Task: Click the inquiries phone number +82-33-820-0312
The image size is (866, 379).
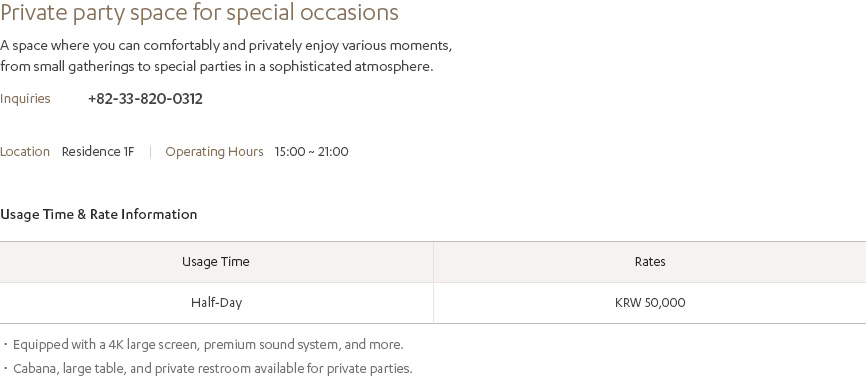Action: [x=145, y=99]
